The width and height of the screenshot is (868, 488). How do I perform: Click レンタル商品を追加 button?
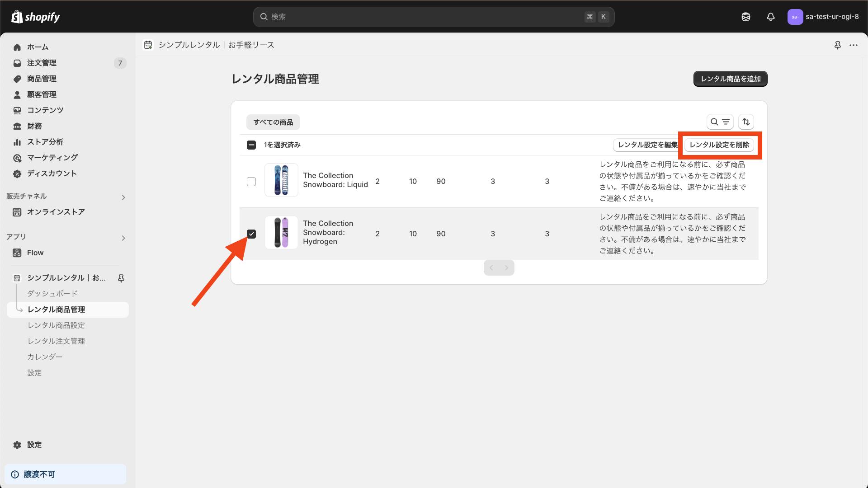[x=730, y=79]
